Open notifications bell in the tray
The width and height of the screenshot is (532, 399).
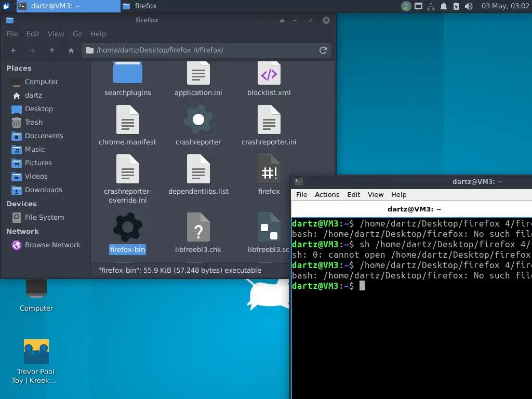coord(444,6)
